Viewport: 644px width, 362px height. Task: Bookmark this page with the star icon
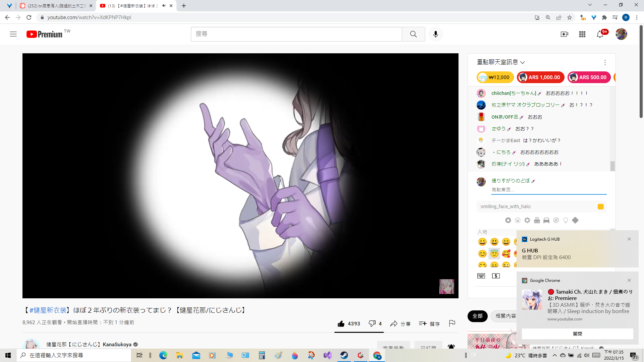coord(570,17)
